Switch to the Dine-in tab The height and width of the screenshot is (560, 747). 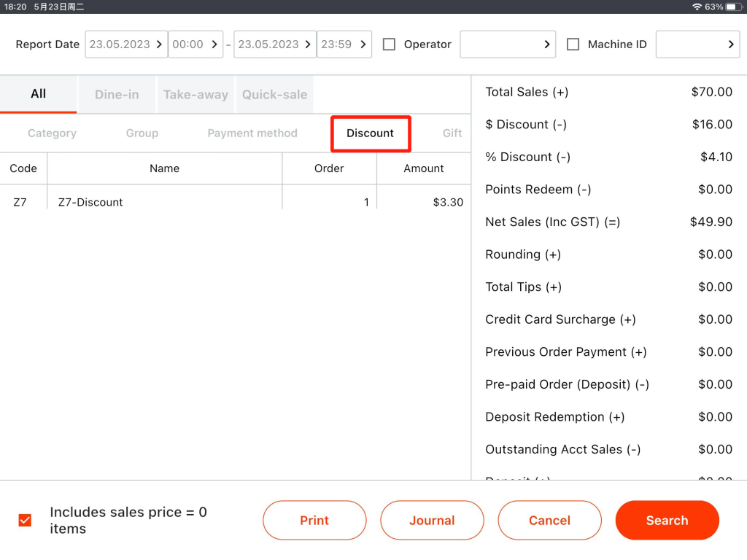[117, 95]
